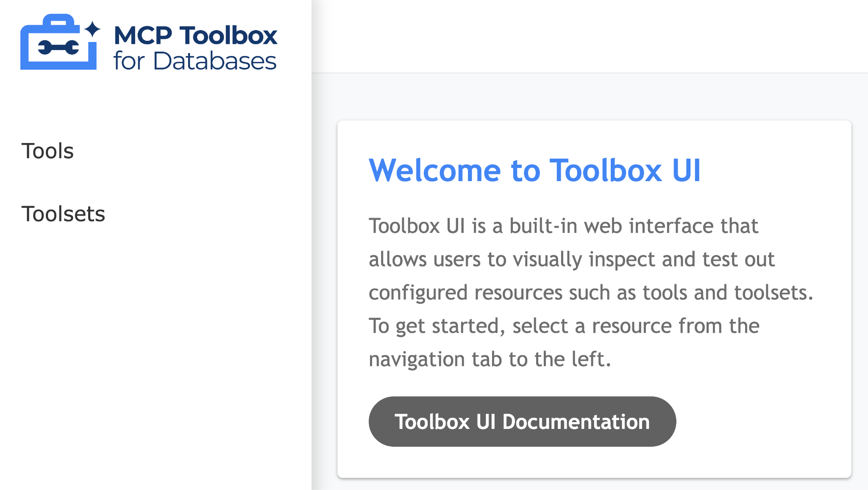Open the Toolsets navigation item
Screen dimensions: 868x490
[63, 214]
